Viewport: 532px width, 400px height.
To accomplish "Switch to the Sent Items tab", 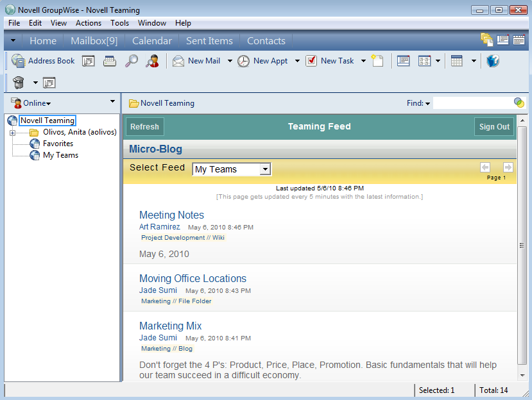I will click(209, 40).
